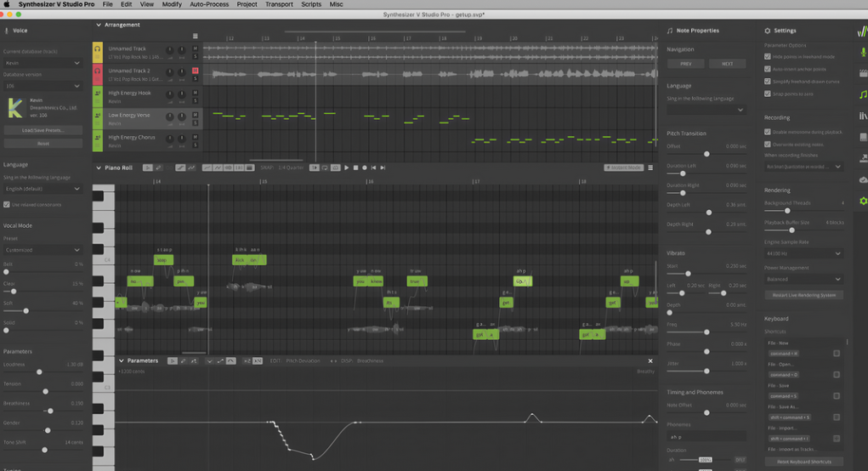868x471 pixels.
Task: Open the Vocal Mode Preset Customized dropdown
Action: 43,250
